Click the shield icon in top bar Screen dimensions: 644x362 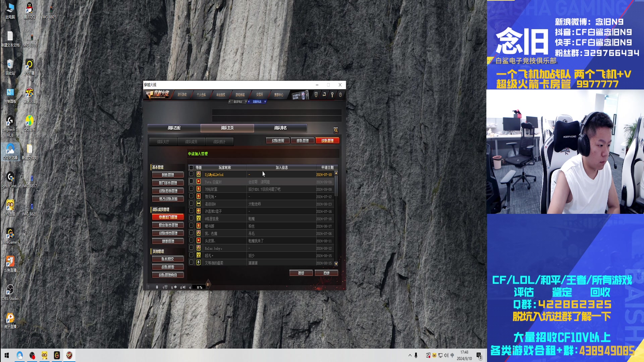316,95
